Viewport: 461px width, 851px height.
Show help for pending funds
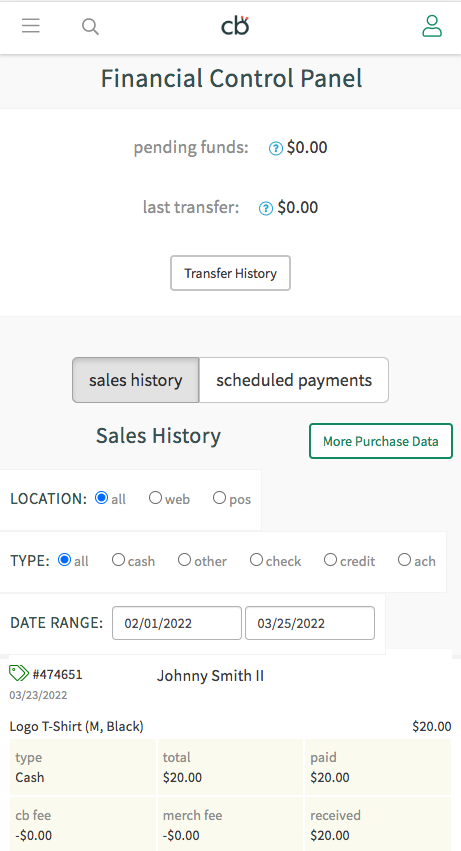pyautogui.click(x=276, y=148)
